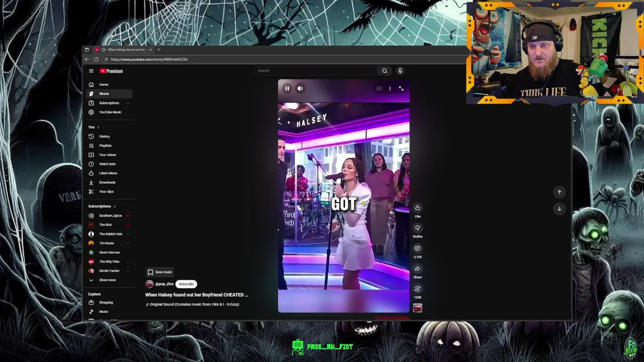Viewport: 644px width, 362px height.
Task: Open Home in the sidebar
Action: pyautogui.click(x=110, y=84)
